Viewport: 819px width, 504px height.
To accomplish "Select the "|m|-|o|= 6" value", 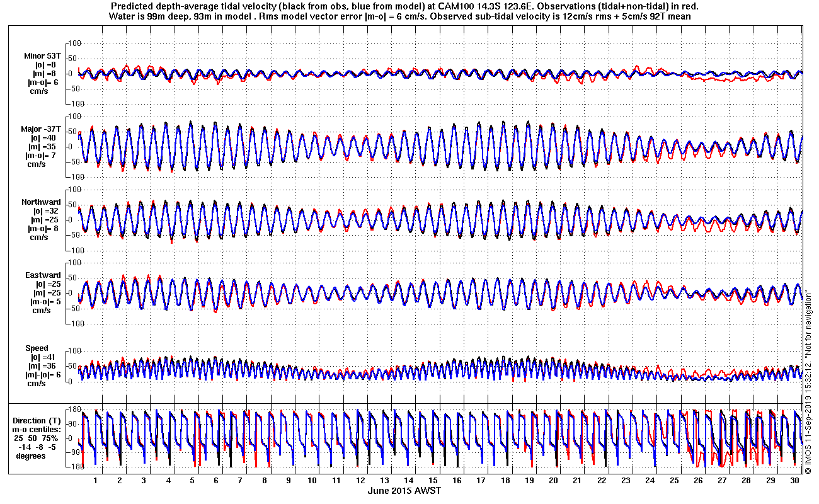I will click(42, 375).
